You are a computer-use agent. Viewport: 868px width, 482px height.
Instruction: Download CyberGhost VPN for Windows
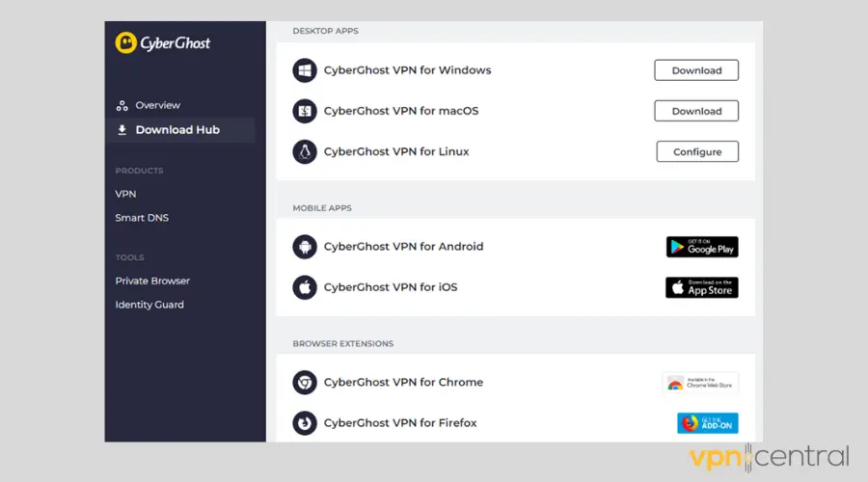click(x=696, y=70)
